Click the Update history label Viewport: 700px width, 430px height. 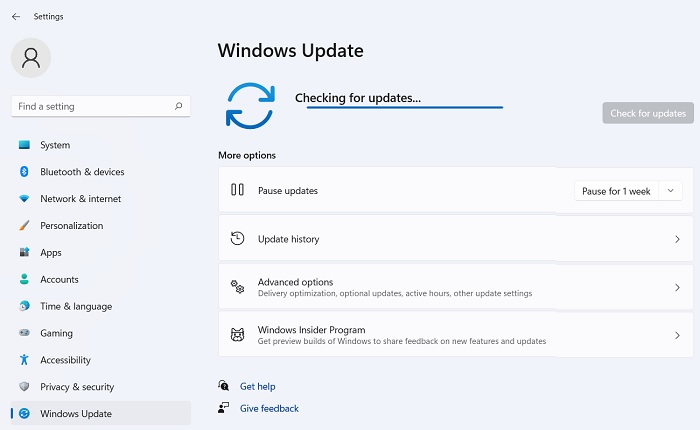[288, 239]
